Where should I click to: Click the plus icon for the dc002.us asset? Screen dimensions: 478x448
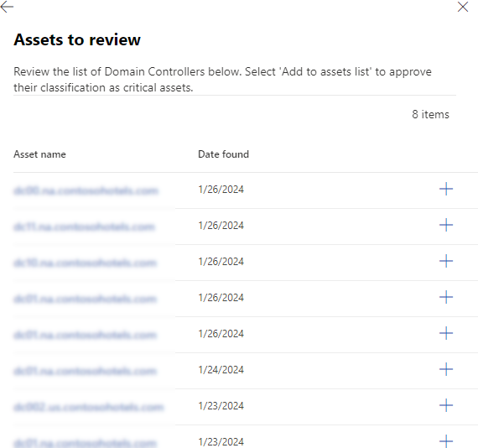(x=445, y=405)
